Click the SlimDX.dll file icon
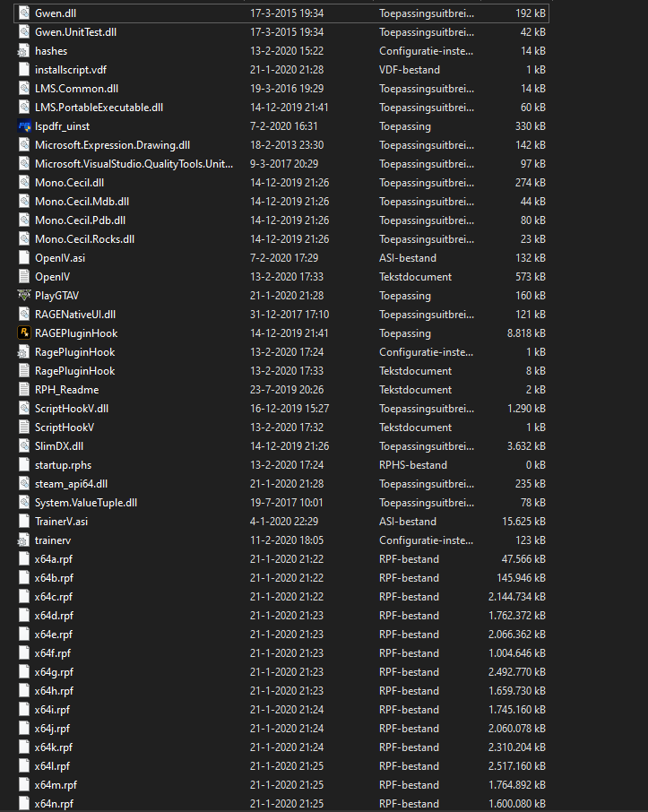This screenshot has width=648, height=812. (24, 445)
